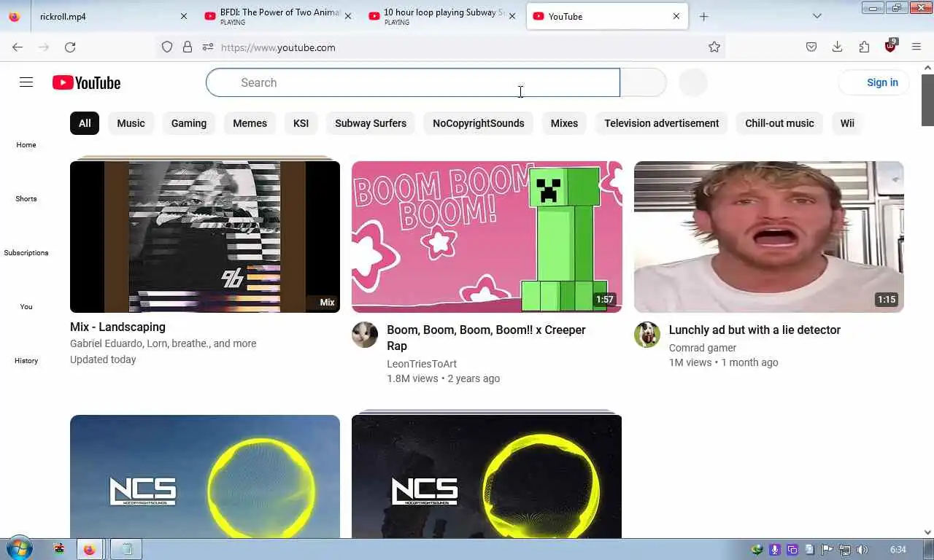Filter by the Gaming chip
Image resolution: width=934 pixels, height=560 pixels.
(x=189, y=123)
